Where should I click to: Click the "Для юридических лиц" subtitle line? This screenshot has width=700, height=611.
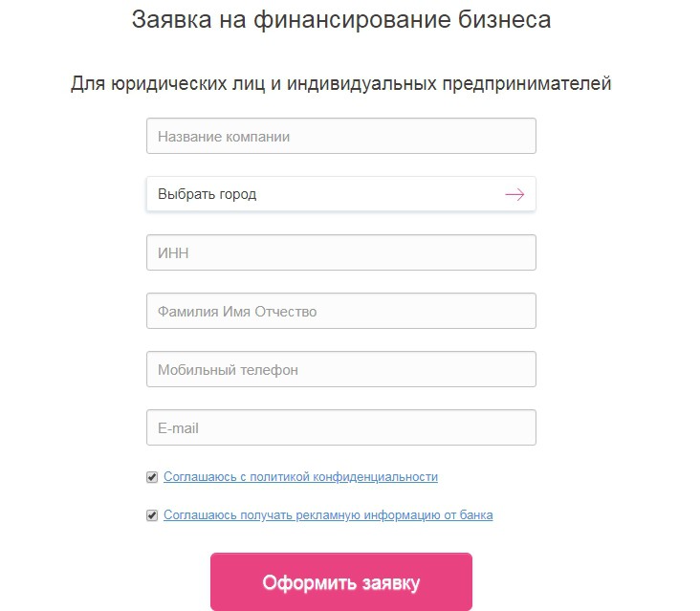[340, 84]
